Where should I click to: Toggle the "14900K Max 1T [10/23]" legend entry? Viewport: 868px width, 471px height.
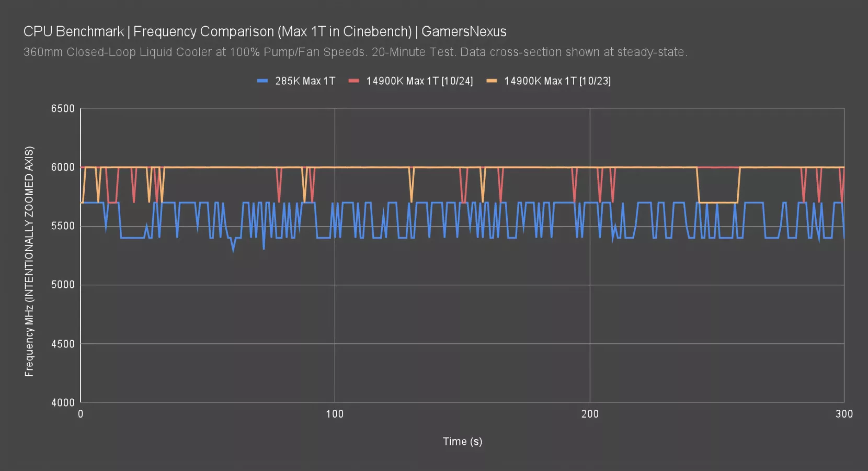coord(557,81)
